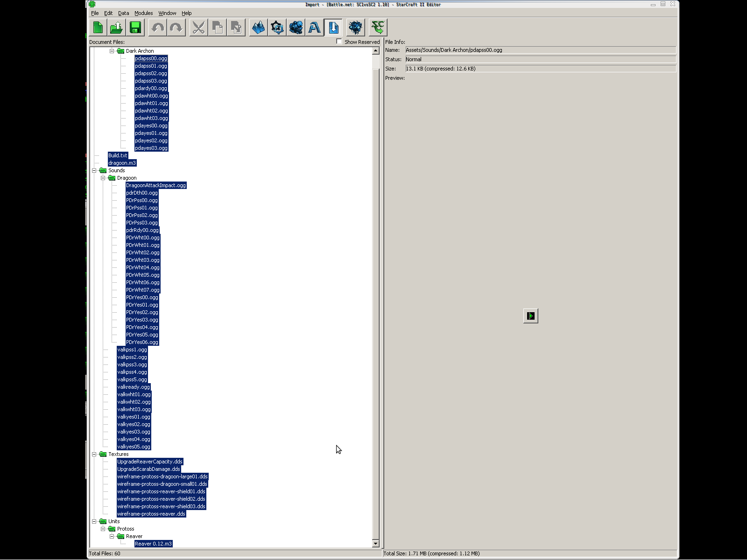Collapse the Sounds folder in tree
Viewport: 747px width, 560px height.
click(94, 170)
